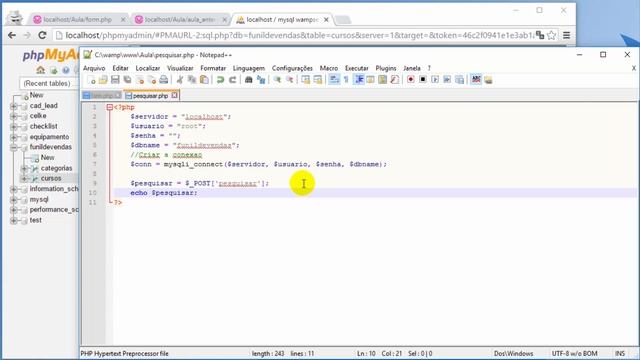The image size is (640, 360).
Task: Open the Chrome hamburger menu
Action: (567, 36)
